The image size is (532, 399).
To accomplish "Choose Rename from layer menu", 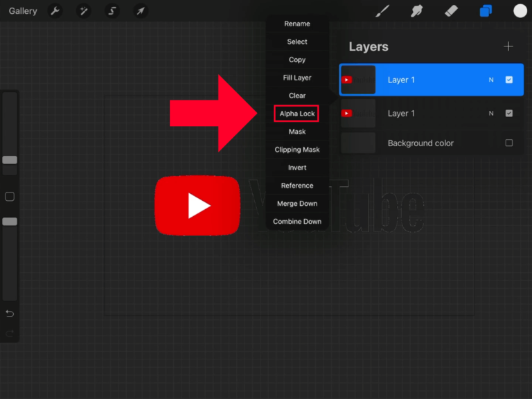I will tap(297, 24).
